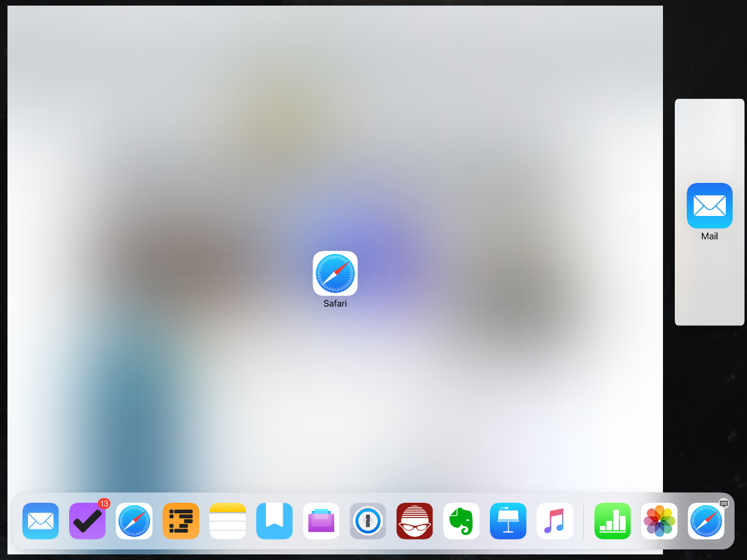The image size is (747, 560).
Task: Open OmniFocus with the 13 badge
Action: click(87, 521)
